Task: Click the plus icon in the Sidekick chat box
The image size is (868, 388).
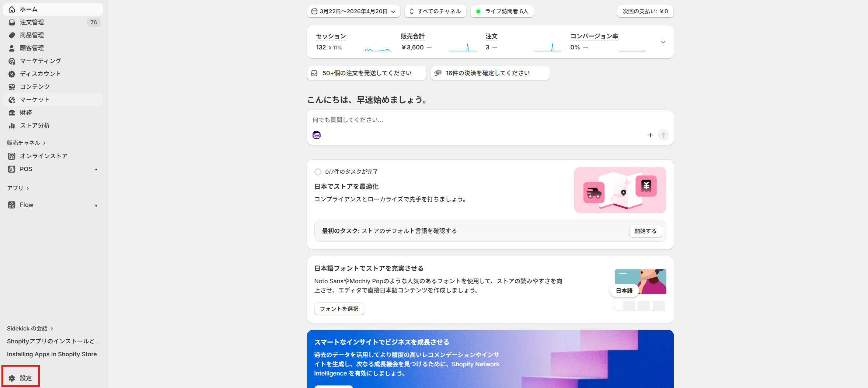Action: [x=651, y=135]
